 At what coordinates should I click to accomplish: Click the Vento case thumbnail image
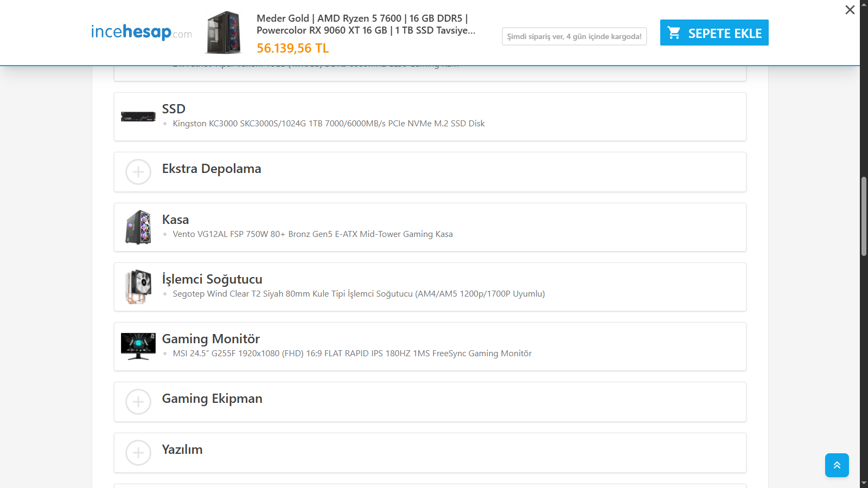(x=138, y=227)
